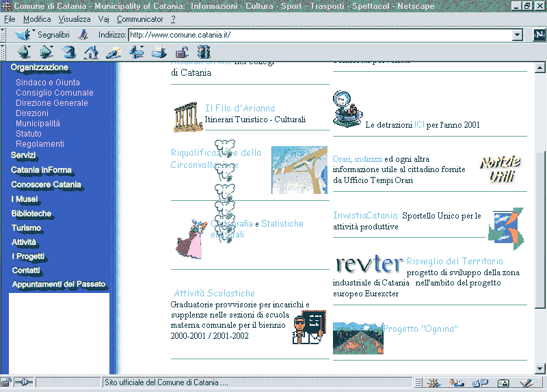Click the Direzioni sidebar link

click(32, 113)
